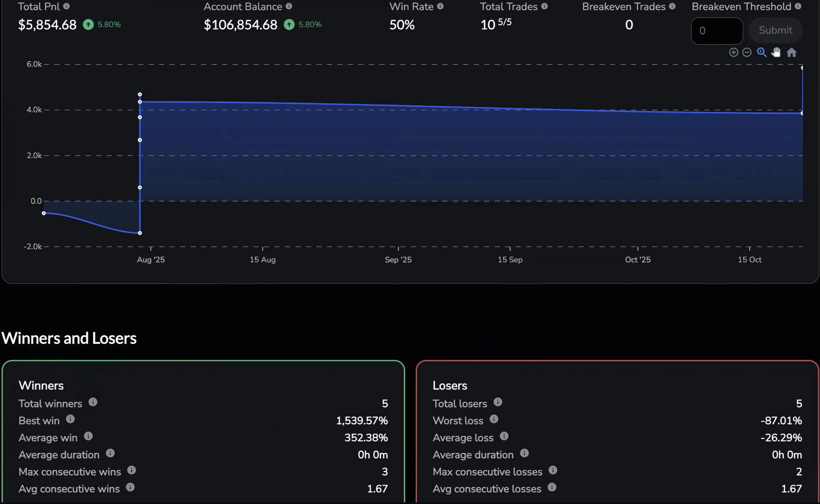Click info icon next to Total winners

pyautogui.click(x=93, y=402)
